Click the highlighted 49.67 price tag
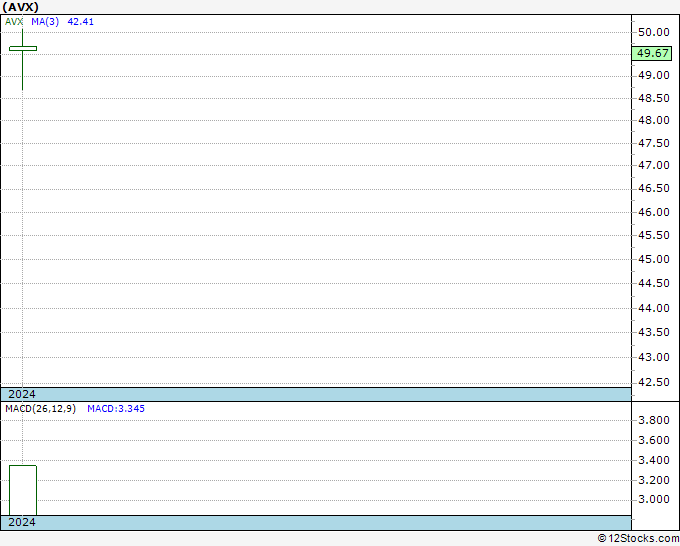This screenshot has height=546, width=680. 652,53
